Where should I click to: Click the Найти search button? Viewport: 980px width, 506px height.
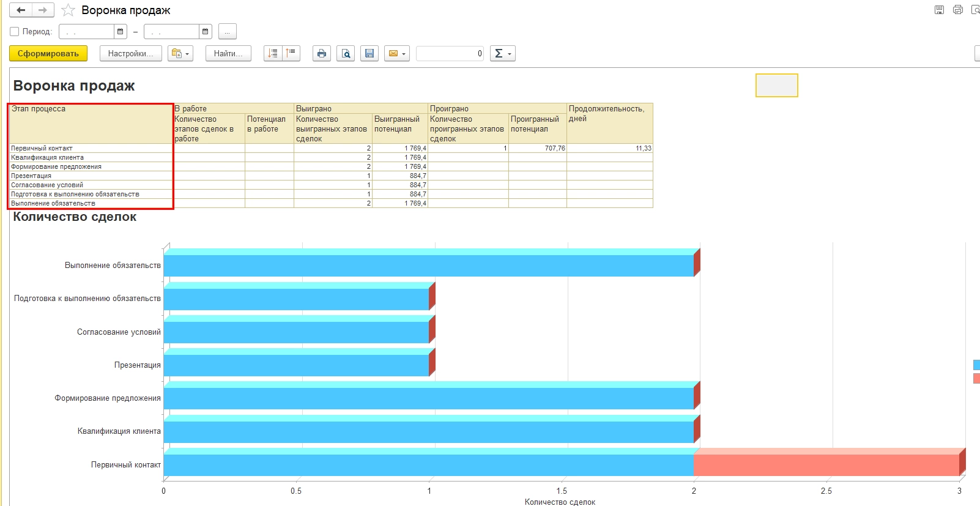(228, 54)
